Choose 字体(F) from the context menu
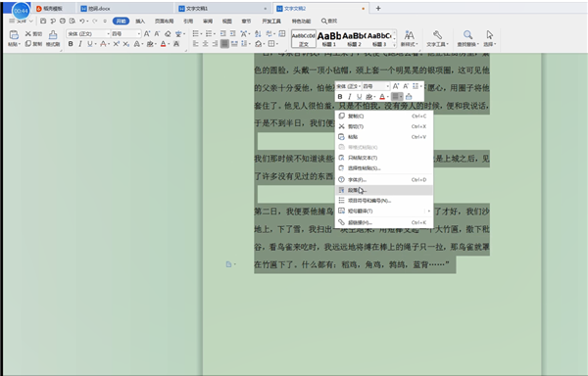Image resolution: width=588 pixels, height=376 pixels. tap(383, 180)
